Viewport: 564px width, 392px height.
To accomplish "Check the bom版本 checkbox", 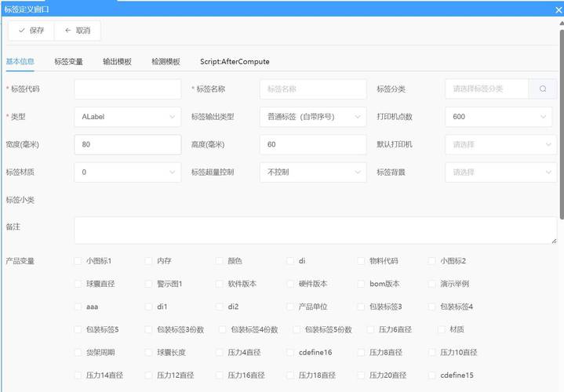I will (x=361, y=284).
